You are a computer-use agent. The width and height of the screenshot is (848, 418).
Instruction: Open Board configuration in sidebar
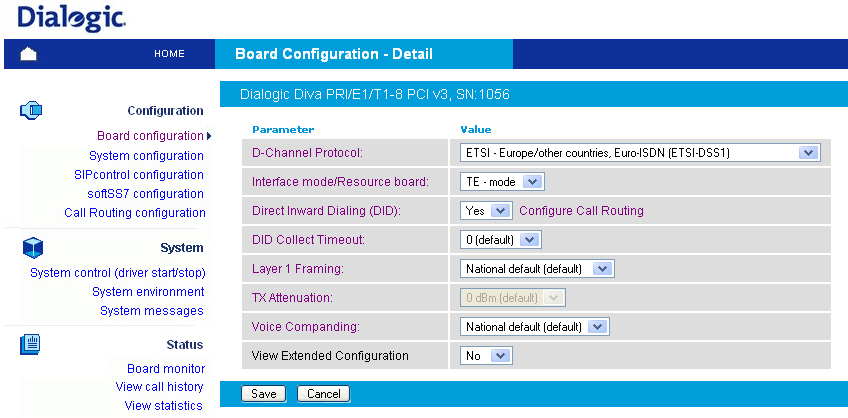click(x=150, y=136)
